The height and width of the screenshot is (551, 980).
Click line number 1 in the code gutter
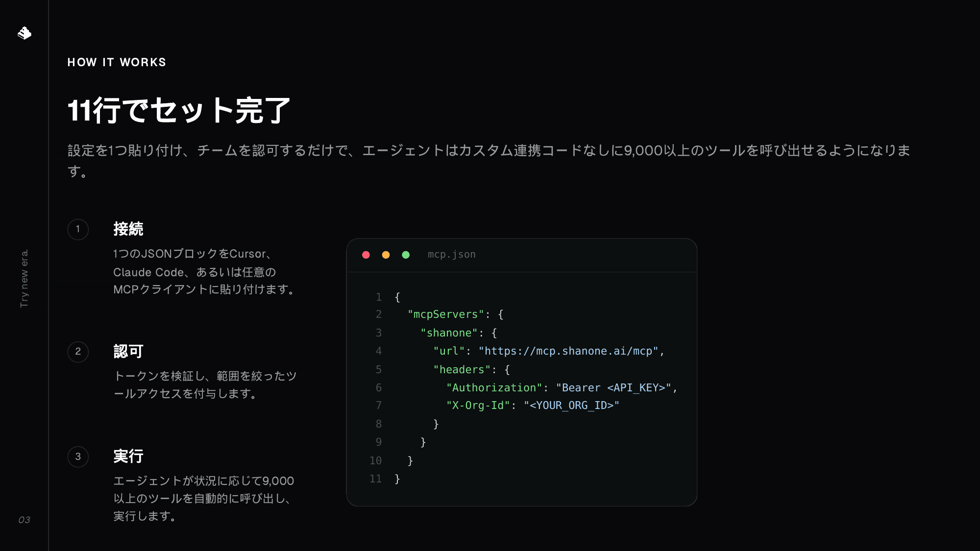pyautogui.click(x=379, y=297)
